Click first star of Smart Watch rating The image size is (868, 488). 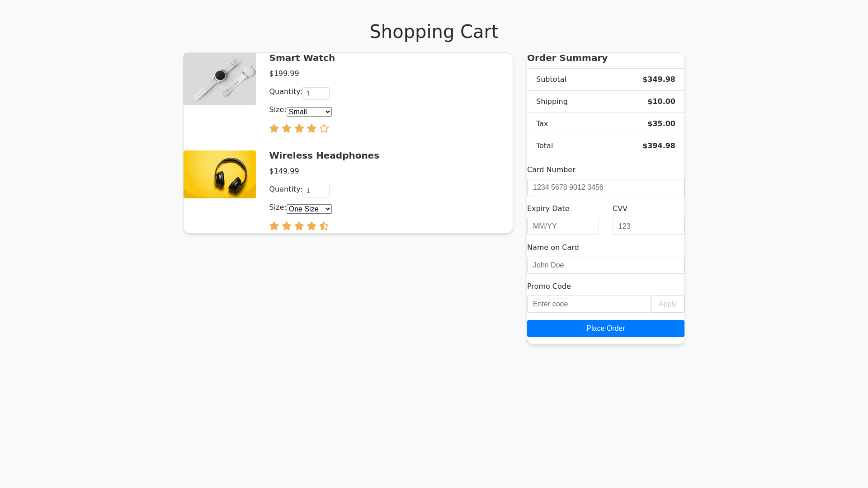tap(274, 129)
